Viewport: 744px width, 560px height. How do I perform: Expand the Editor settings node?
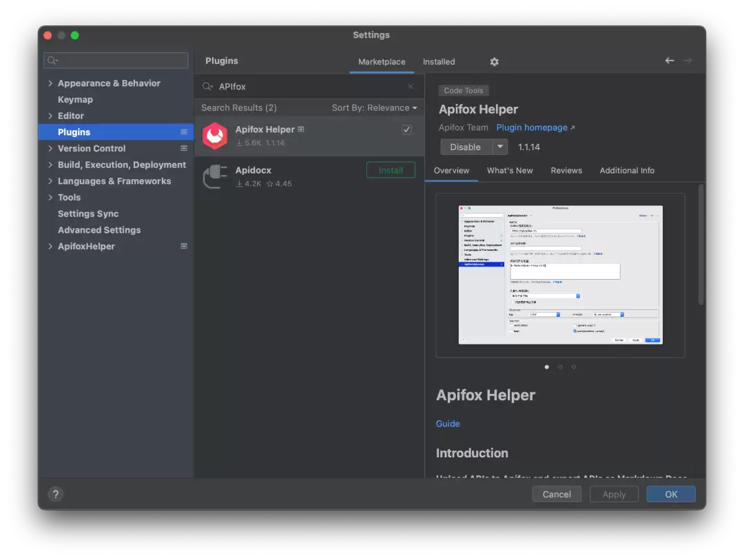coord(50,116)
